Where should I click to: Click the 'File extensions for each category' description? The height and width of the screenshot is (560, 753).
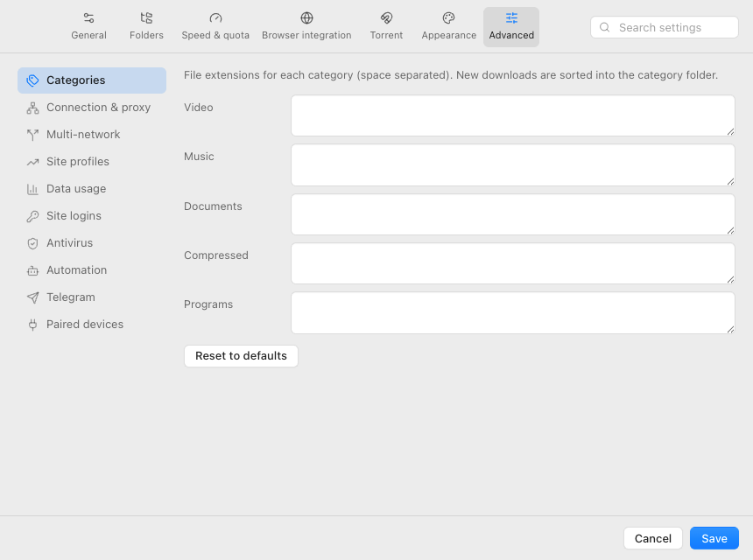tap(451, 75)
